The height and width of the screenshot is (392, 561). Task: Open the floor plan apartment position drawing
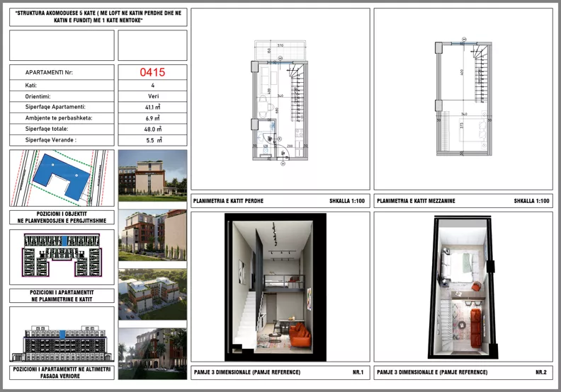click(62, 257)
